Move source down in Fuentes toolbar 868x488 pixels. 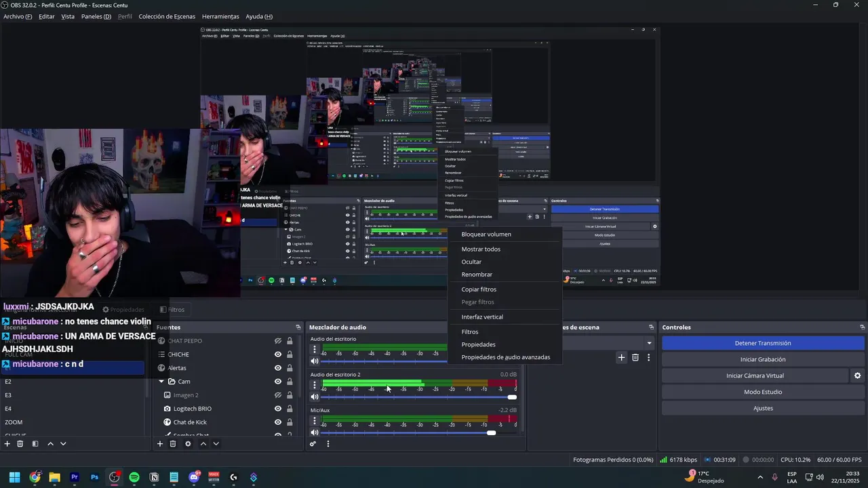coord(216,444)
